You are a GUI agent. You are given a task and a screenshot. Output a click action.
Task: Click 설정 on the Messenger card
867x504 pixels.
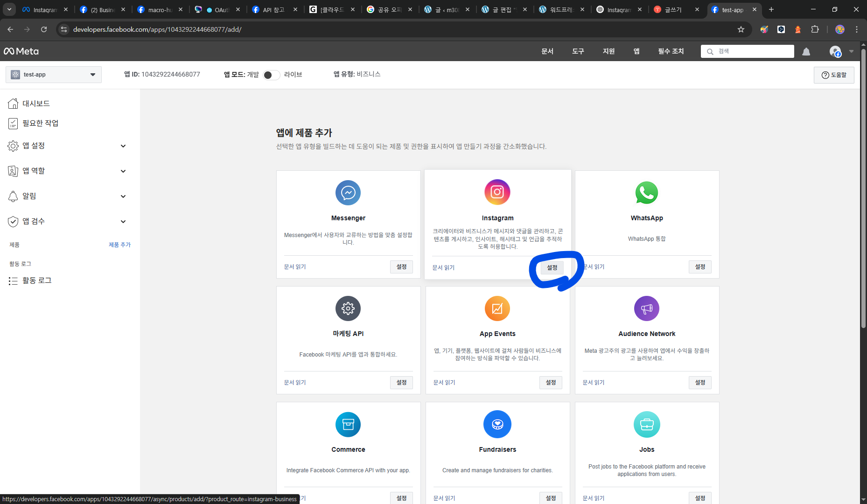401,267
